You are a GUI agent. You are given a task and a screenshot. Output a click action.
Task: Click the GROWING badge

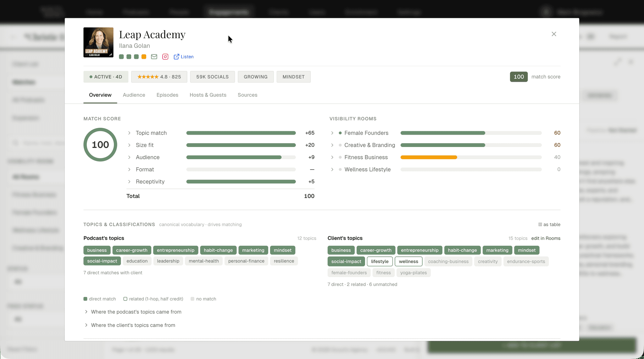[256, 77]
